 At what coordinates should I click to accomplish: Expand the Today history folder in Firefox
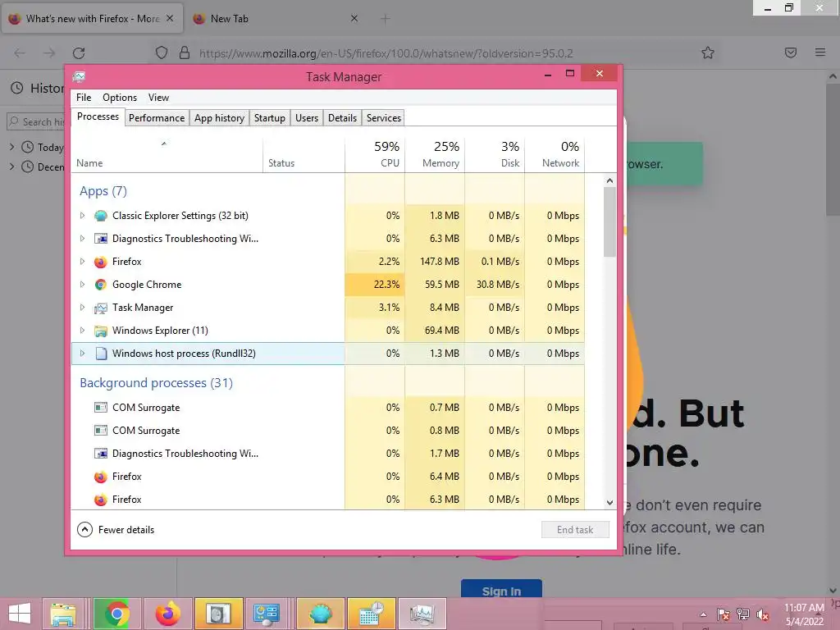point(11,146)
